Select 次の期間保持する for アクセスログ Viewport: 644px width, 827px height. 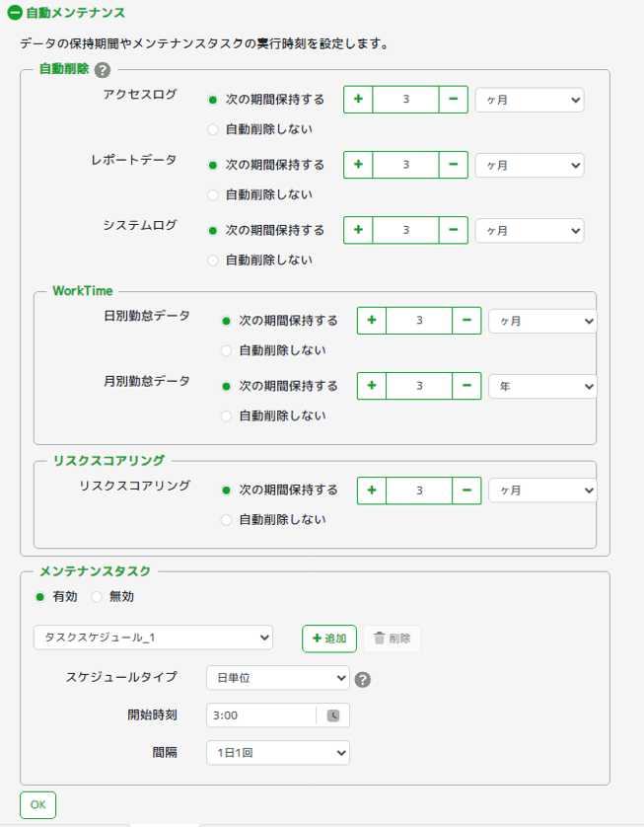pyautogui.click(x=213, y=100)
